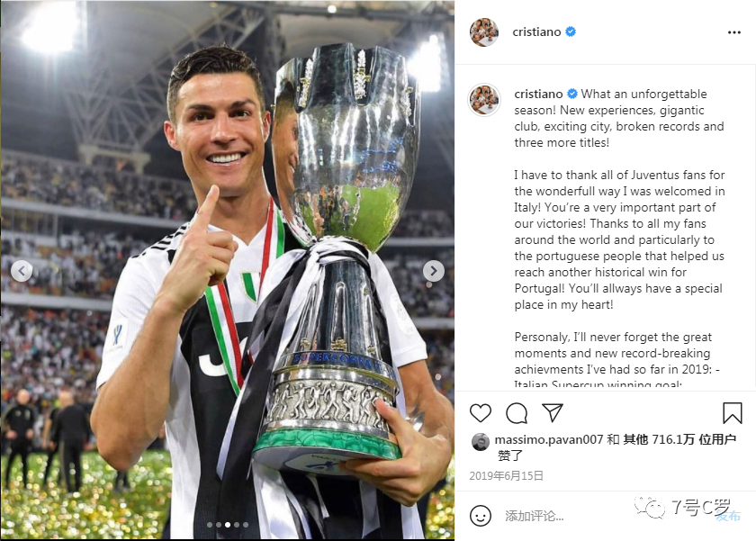The width and height of the screenshot is (756, 541).
Task: Share post using paper plane icon
Action: coord(553,413)
